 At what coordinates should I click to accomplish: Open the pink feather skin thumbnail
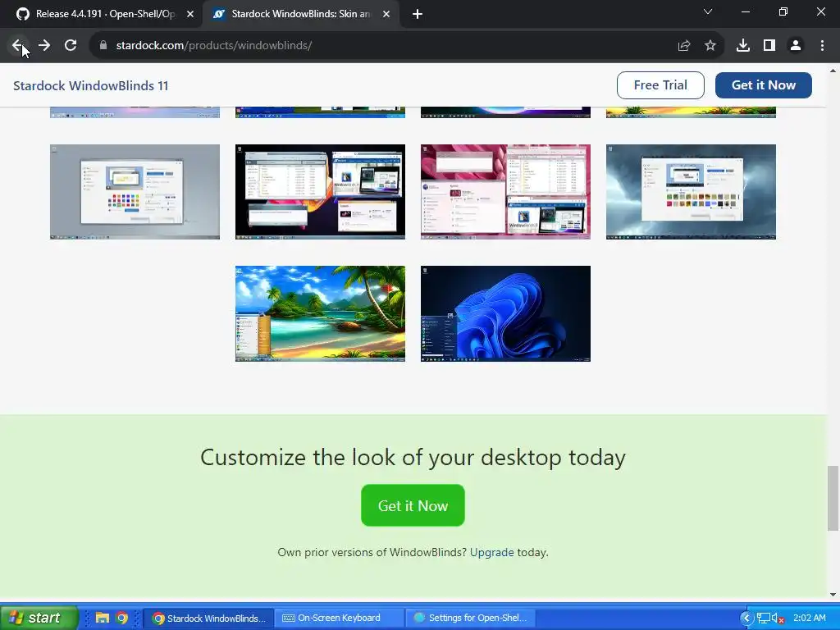(x=505, y=192)
